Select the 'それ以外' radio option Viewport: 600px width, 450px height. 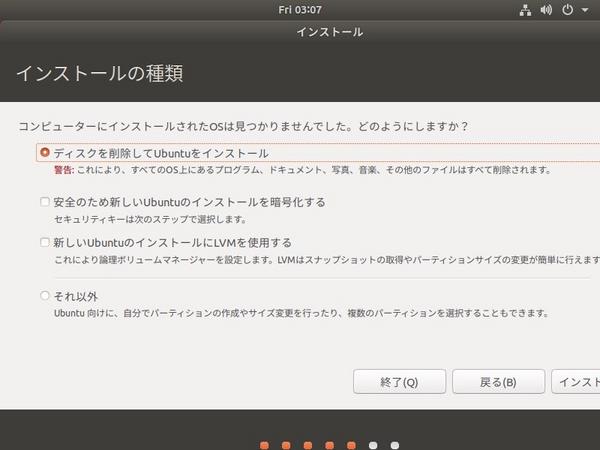(x=45, y=295)
